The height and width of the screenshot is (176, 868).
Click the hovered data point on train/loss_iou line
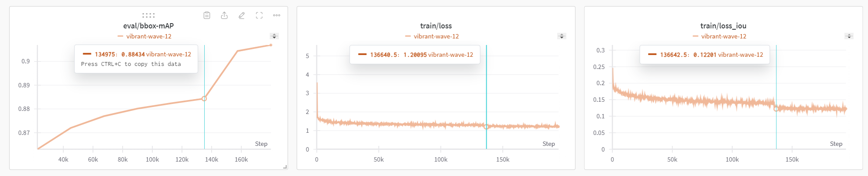click(x=776, y=109)
